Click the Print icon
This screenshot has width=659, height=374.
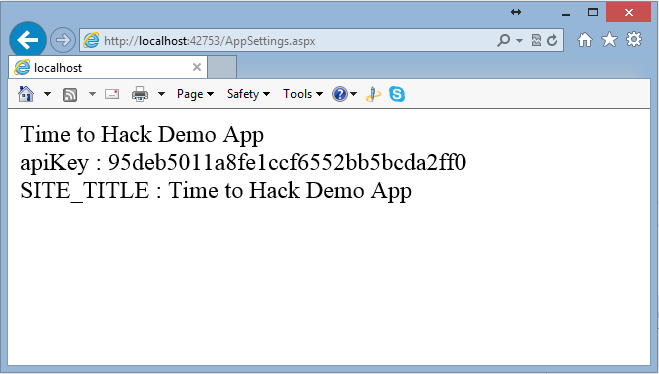click(140, 94)
